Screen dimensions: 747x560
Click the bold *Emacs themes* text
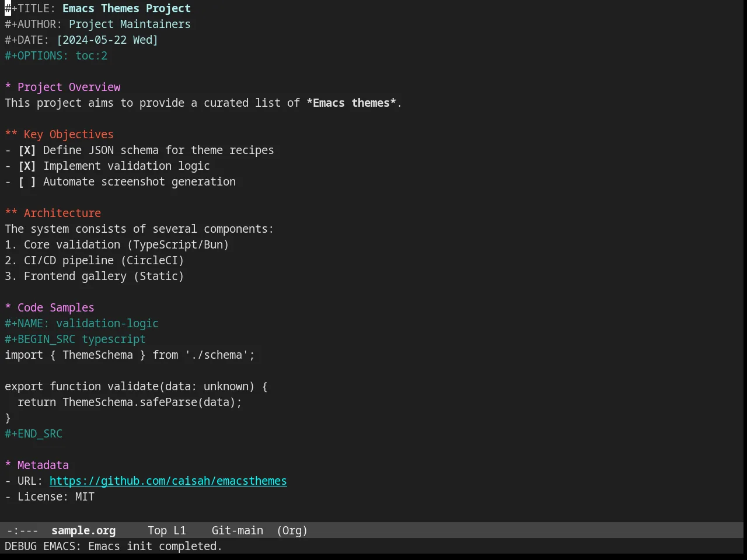click(351, 103)
